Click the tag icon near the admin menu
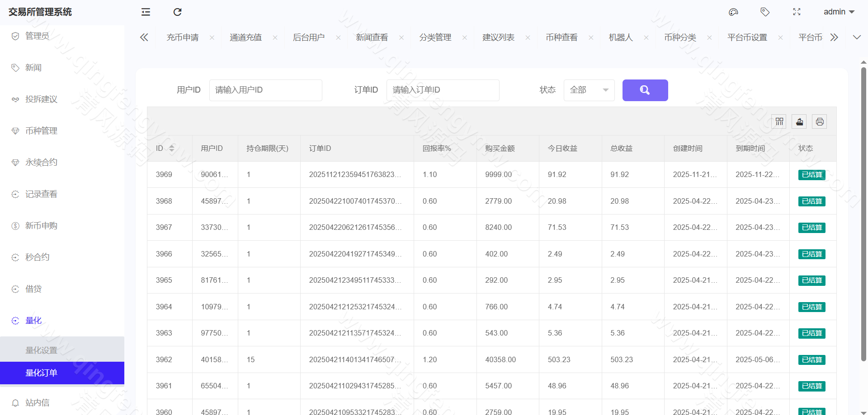 [x=765, y=12]
